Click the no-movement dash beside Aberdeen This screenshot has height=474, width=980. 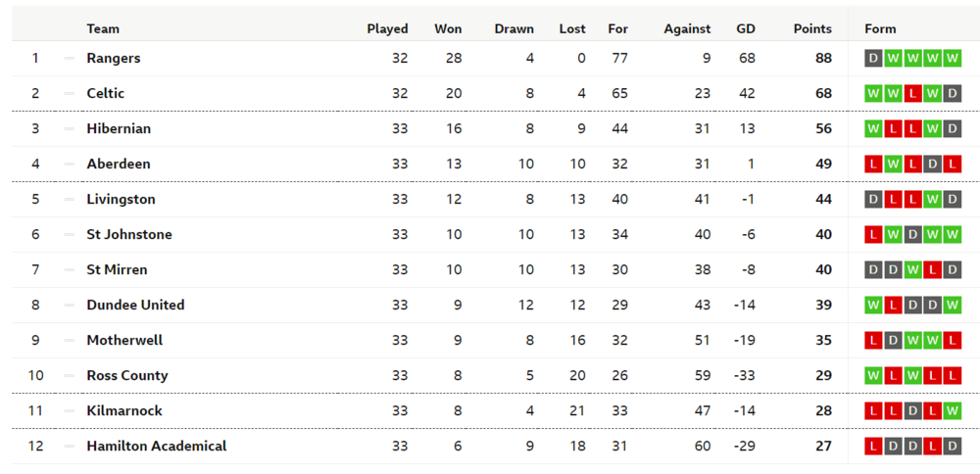pyautogui.click(x=69, y=165)
